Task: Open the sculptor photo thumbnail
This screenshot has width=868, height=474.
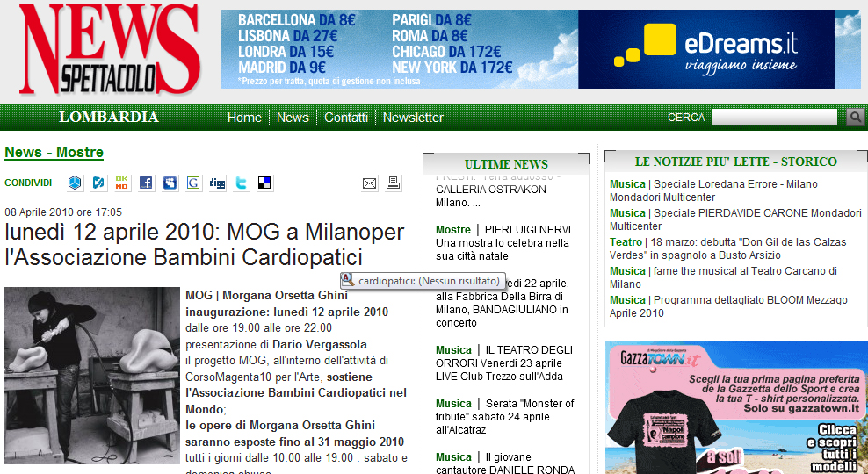Action: [92, 376]
